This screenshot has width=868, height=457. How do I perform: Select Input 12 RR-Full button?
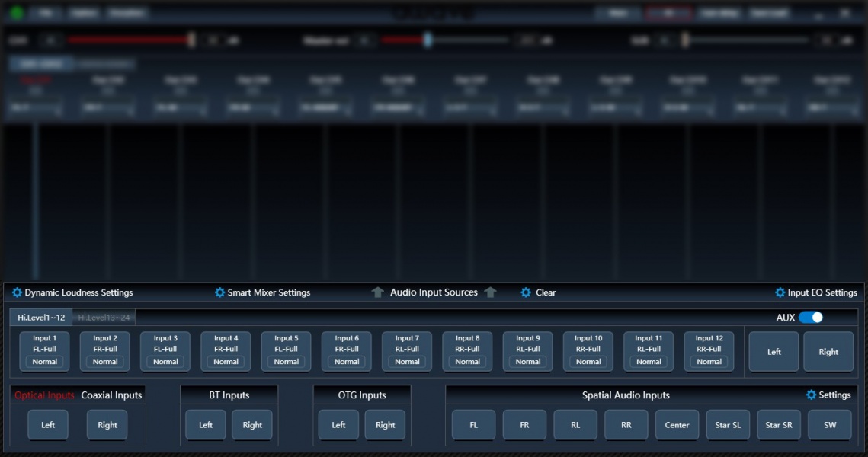pyautogui.click(x=709, y=351)
